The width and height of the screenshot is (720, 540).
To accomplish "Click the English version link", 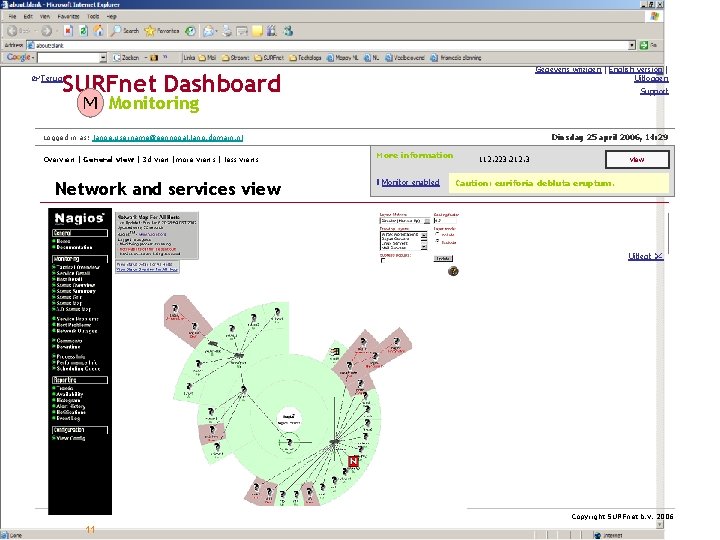I will click(636, 70).
